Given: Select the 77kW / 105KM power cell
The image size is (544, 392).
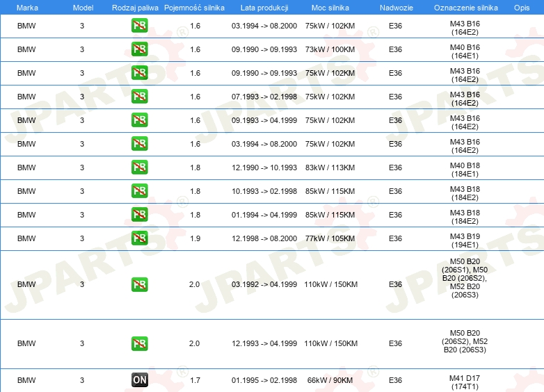Looking at the screenshot, I should pos(330,238).
